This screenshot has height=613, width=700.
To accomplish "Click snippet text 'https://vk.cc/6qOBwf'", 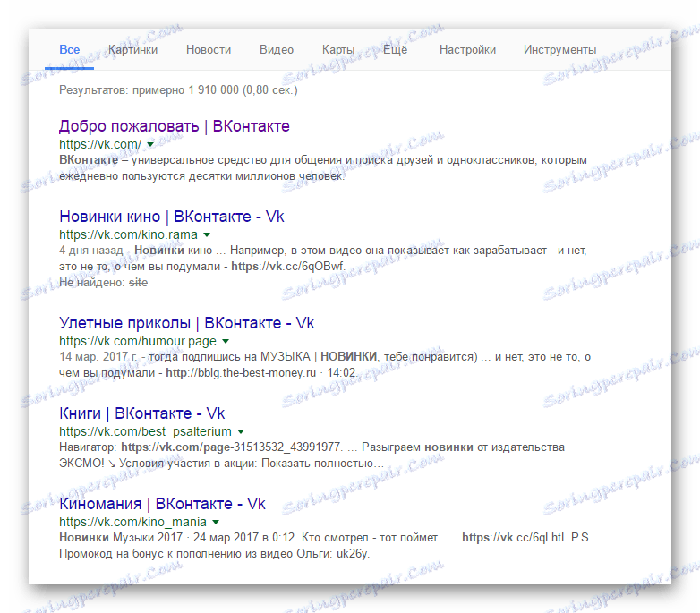I will (x=287, y=267).
